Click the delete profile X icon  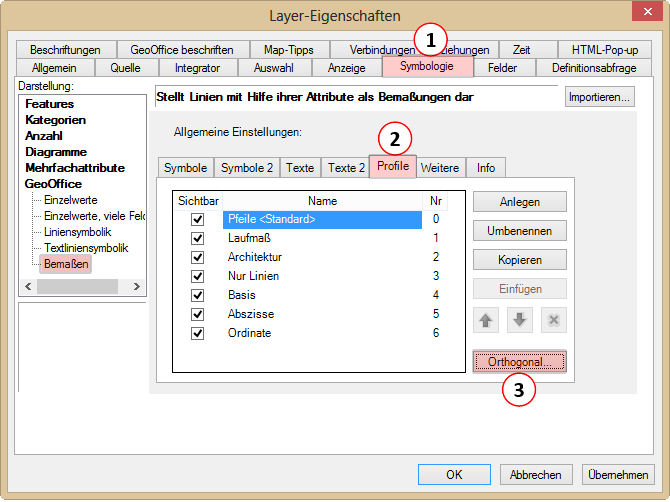click(554, 320)
